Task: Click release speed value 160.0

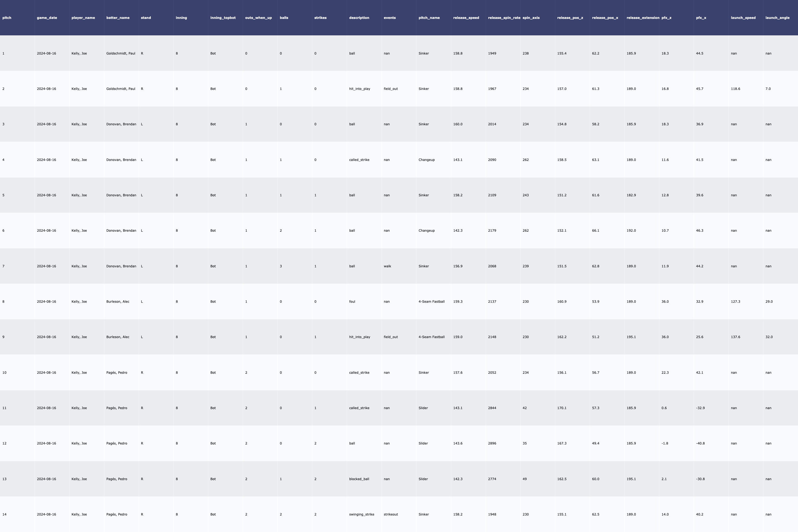Action: [x=458, y=124]
